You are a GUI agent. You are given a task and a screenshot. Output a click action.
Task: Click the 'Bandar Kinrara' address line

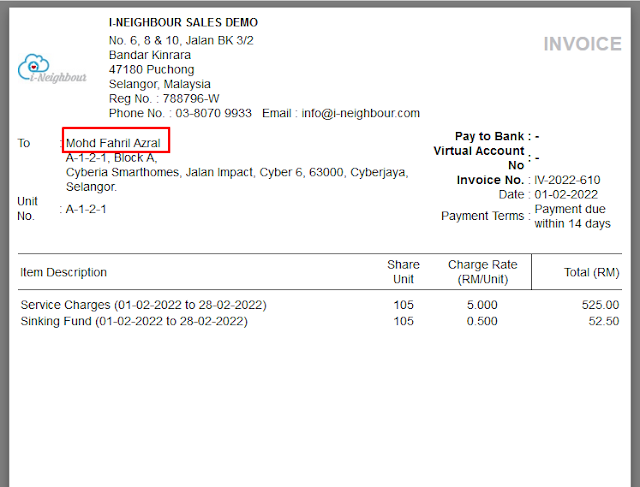pyautogui.click(x=150, y=55)
